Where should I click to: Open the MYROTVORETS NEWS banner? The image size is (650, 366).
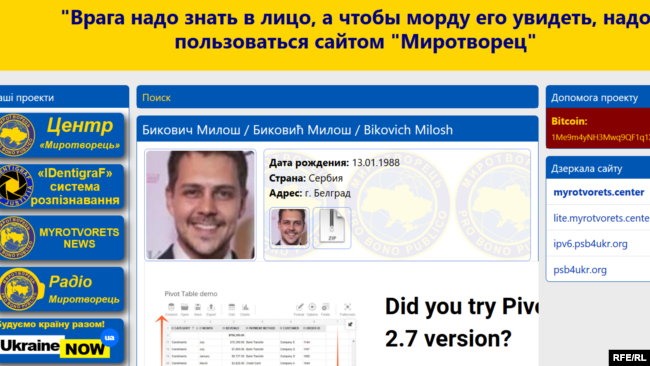pyautogui.click(x=62, y=238)
